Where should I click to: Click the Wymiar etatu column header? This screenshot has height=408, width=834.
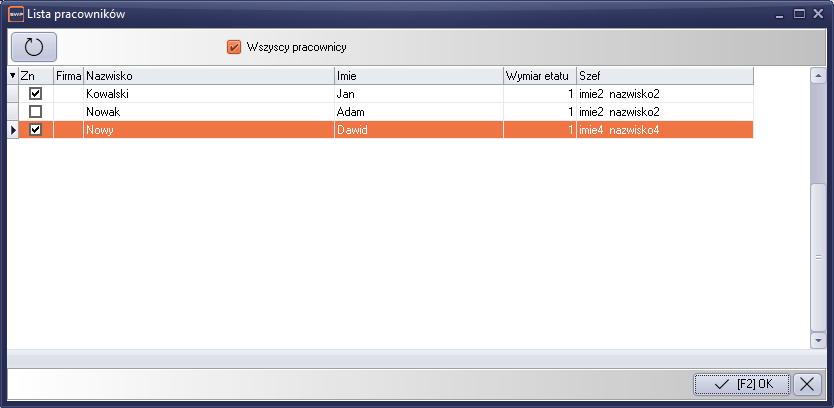coord(539,76)
